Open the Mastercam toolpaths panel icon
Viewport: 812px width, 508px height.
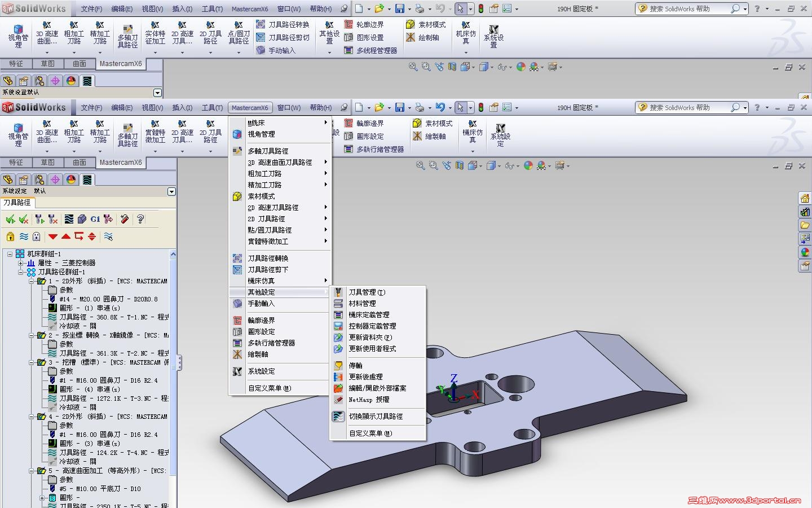[87, 179]
